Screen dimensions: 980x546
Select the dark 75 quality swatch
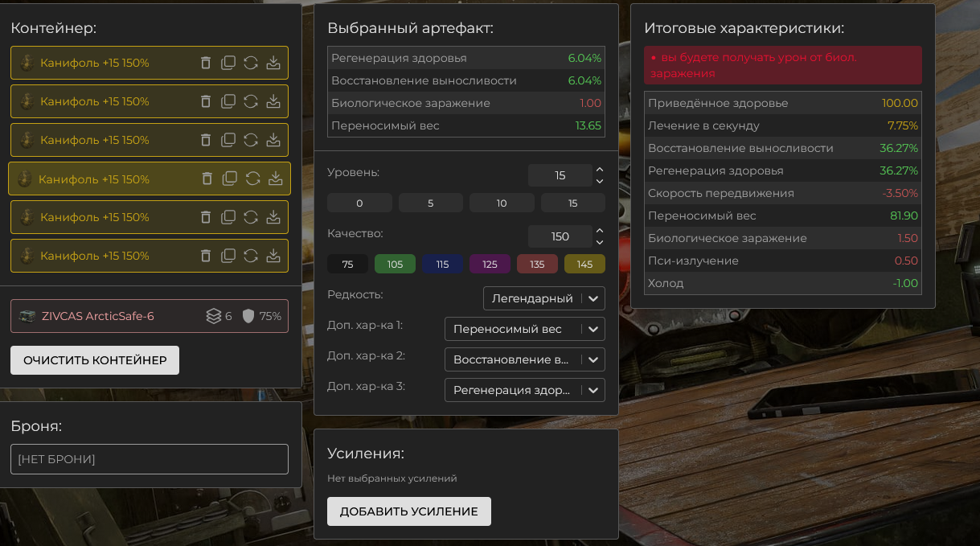pyautogui.click(x=347, y=264)
